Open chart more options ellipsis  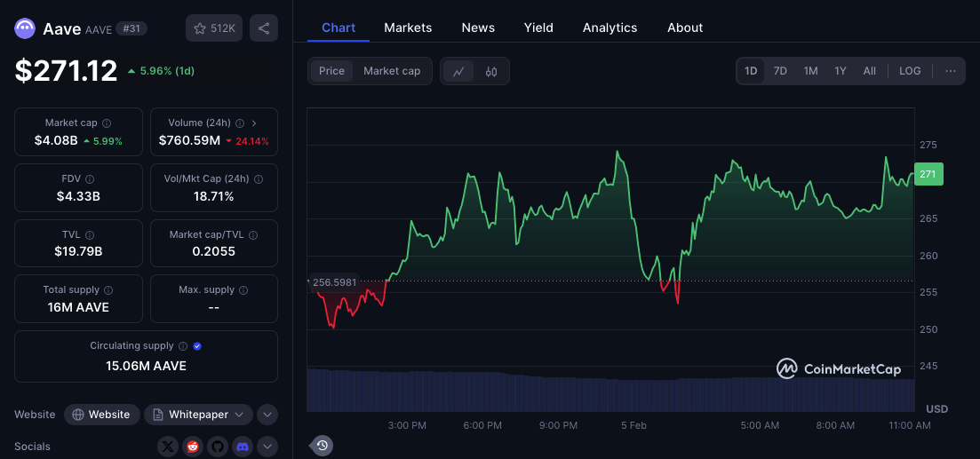[x=951, y=71]
